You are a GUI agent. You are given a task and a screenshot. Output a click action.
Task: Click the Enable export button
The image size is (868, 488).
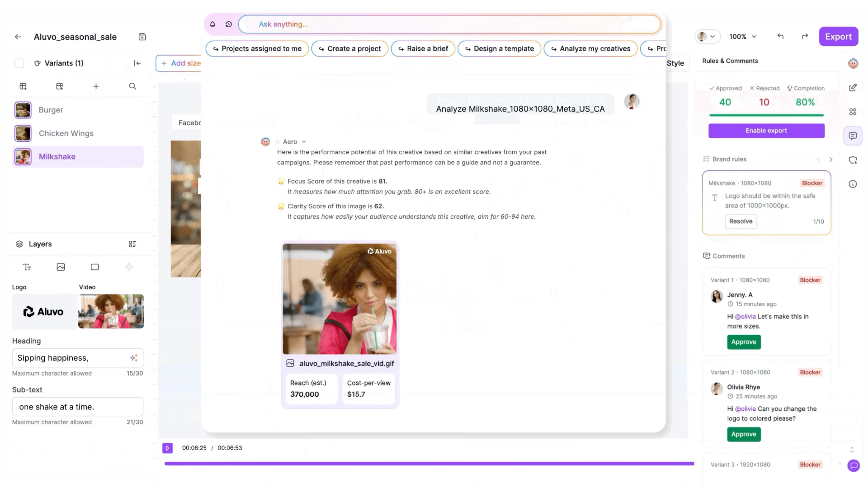point(766,131)
